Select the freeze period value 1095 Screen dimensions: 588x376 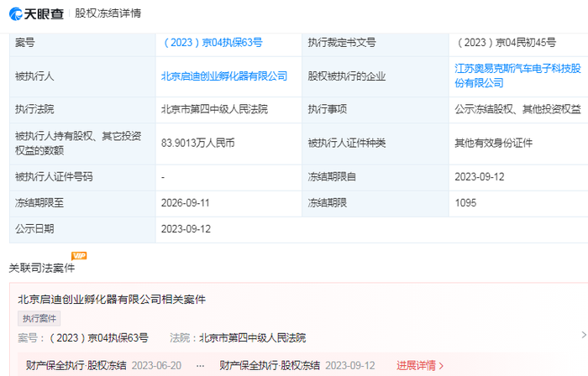point(465,203)
